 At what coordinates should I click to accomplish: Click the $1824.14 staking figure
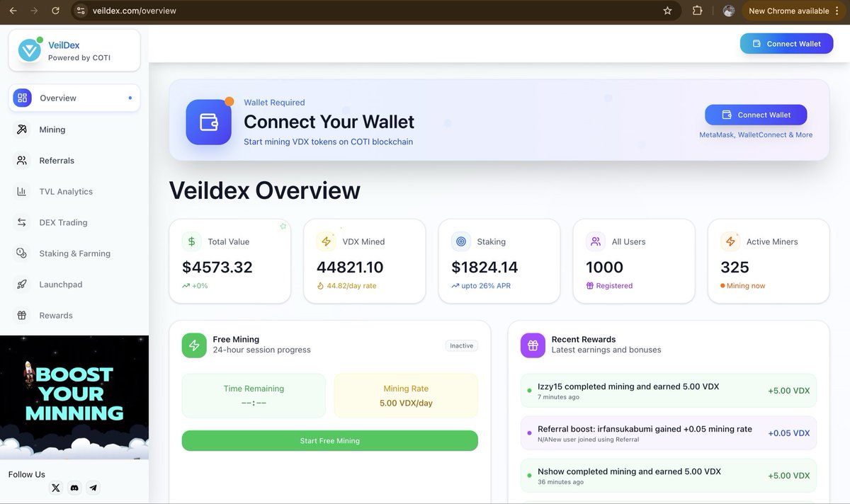click(x=484, y=268)
